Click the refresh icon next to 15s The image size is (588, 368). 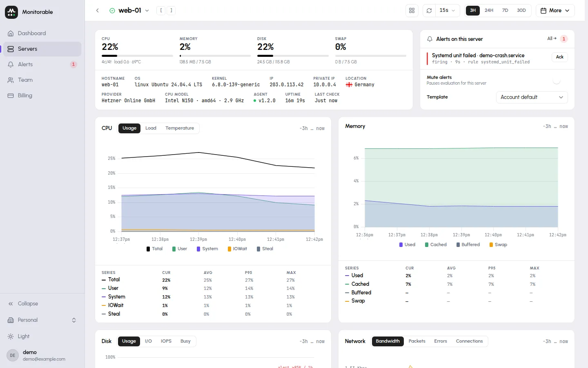pos(429,11)
